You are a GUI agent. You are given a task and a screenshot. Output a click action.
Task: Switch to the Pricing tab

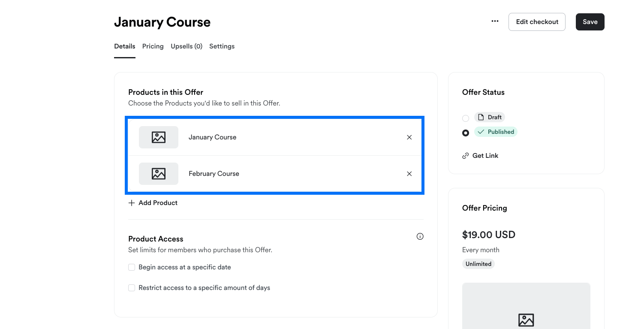tap(153, 46)
